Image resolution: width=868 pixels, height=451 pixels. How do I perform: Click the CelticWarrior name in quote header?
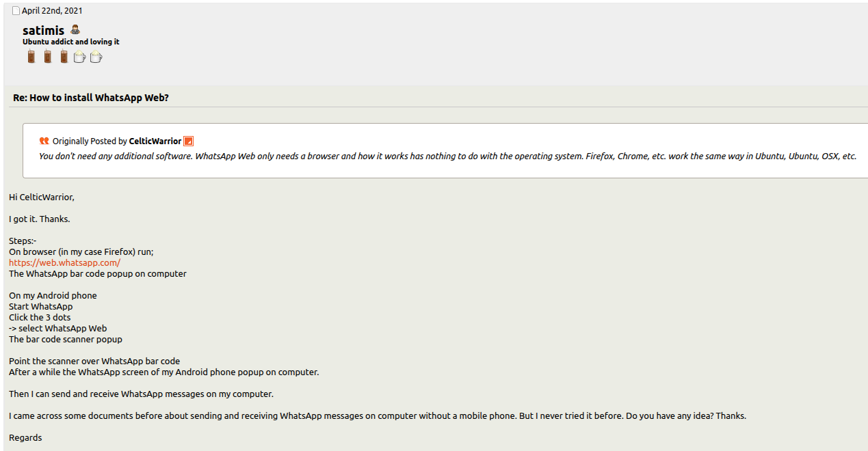(155, 141)
